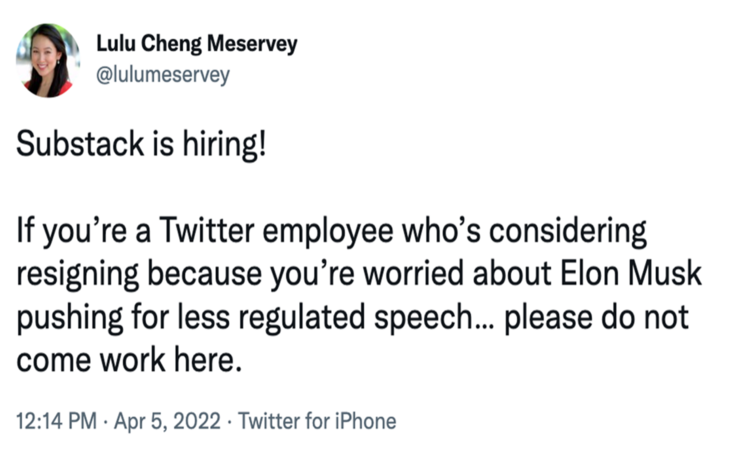Click the word "pushing" in the tweet
This screenshot has width=732, height=454.
[x=70, y=319]
